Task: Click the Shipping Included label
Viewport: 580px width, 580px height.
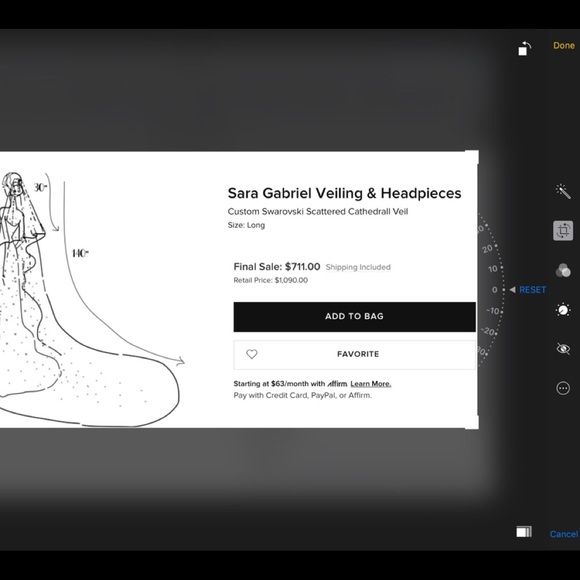Action: tap(358, 267)
